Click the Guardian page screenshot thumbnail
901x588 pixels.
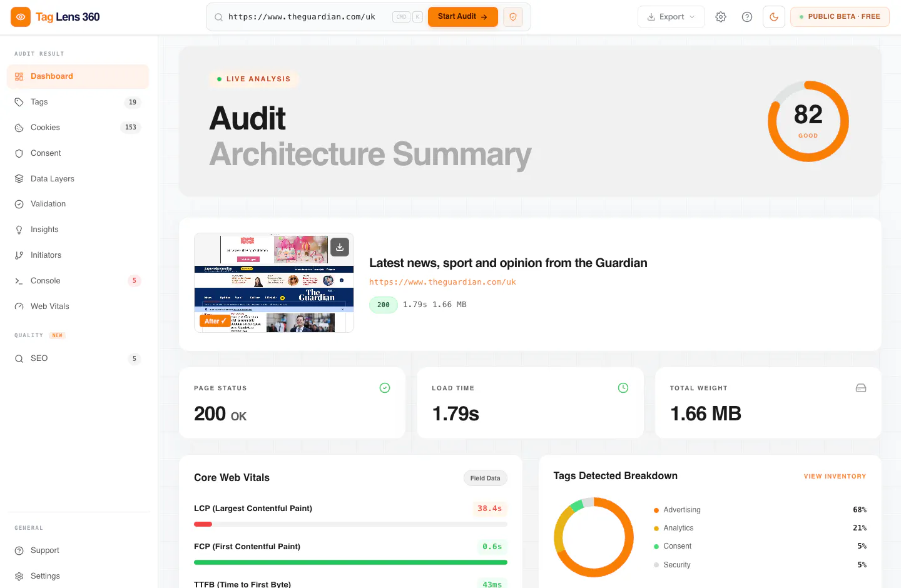click(274, 283)
